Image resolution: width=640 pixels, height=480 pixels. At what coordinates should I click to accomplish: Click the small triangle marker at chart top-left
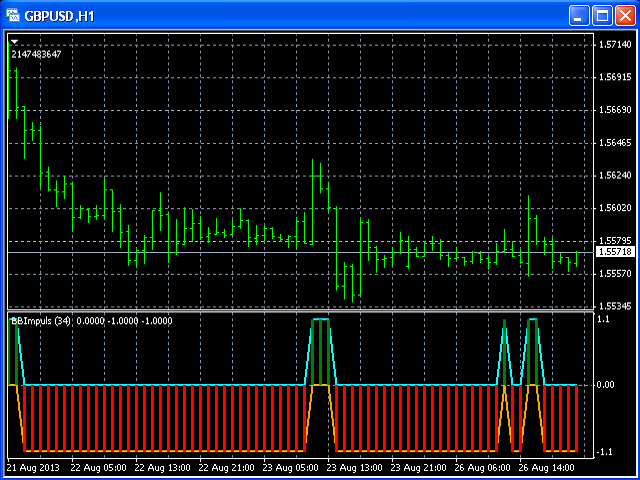coord(15,42)
